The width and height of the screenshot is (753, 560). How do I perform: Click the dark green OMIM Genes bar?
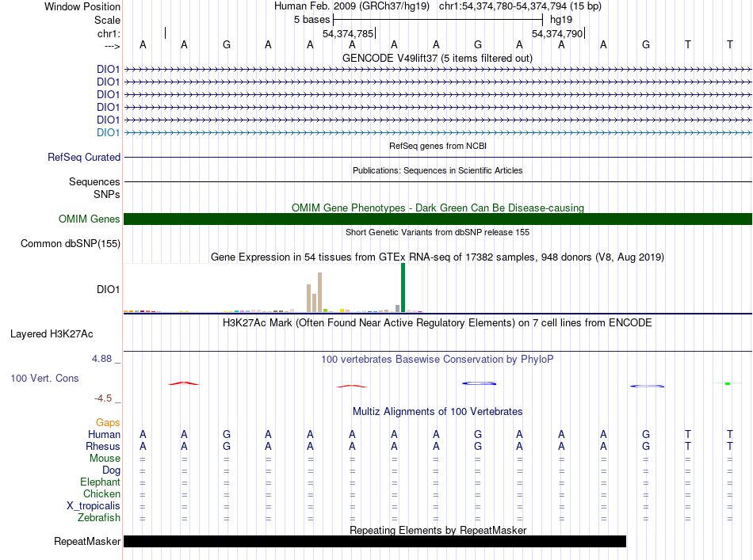(438, 219)
